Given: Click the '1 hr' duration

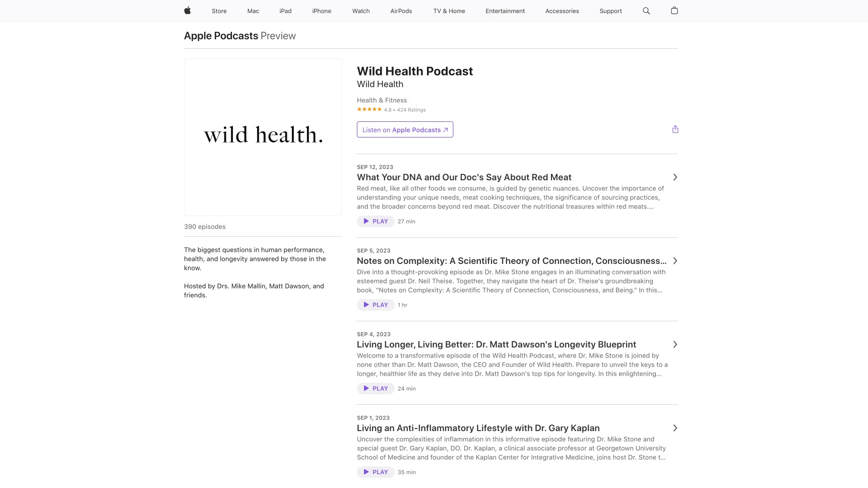Looking at the screenshot, I should (x=402, y=305).
